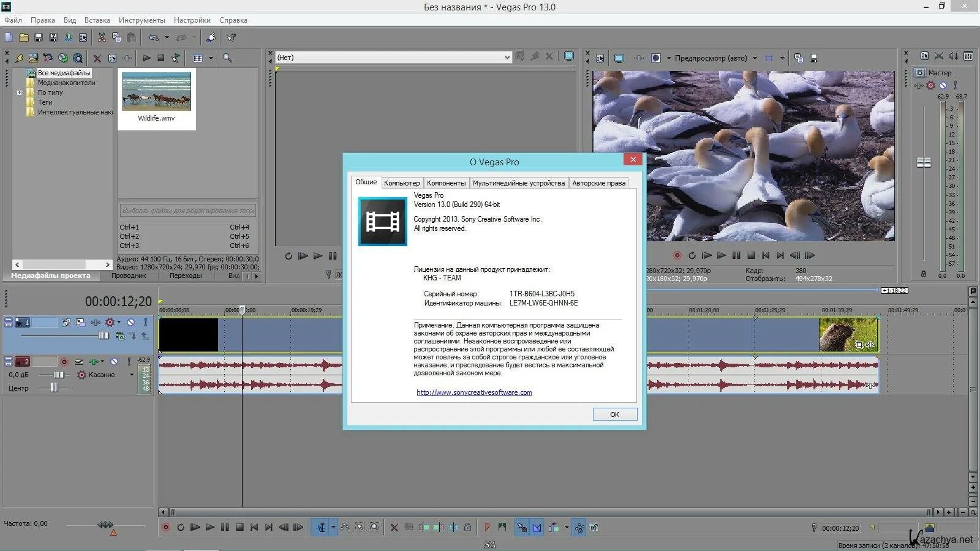
Task: Save preview snapshot to file
Action: click(814, 58)
